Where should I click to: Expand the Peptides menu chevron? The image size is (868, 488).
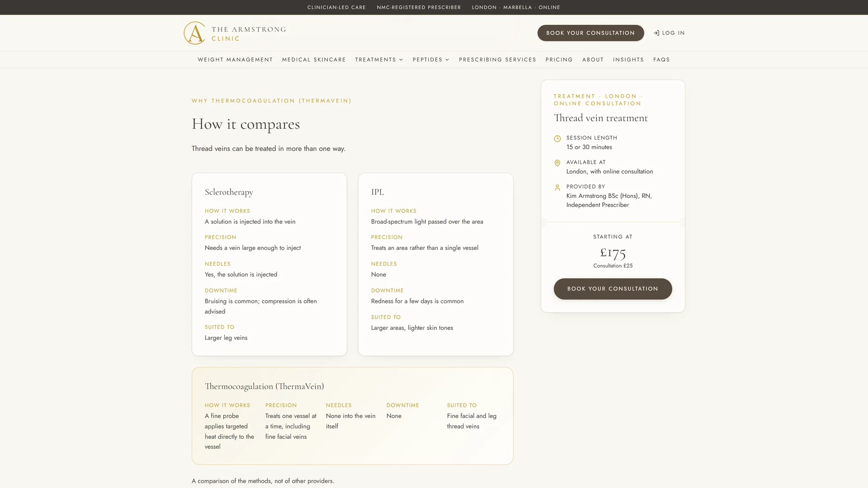[x=447, y=60]
